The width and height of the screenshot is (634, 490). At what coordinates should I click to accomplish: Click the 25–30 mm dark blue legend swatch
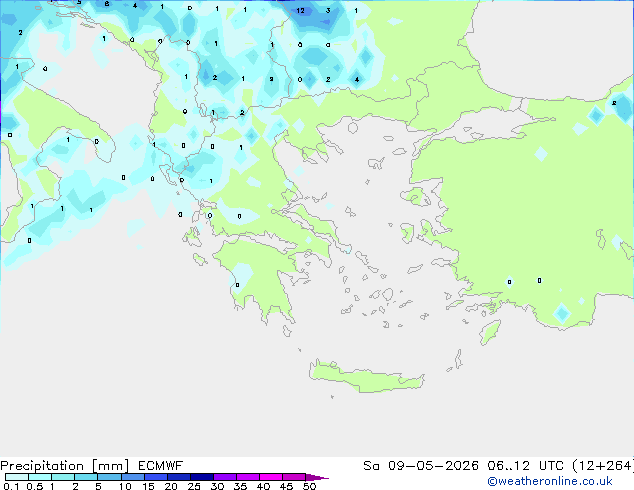pos(201,477)
